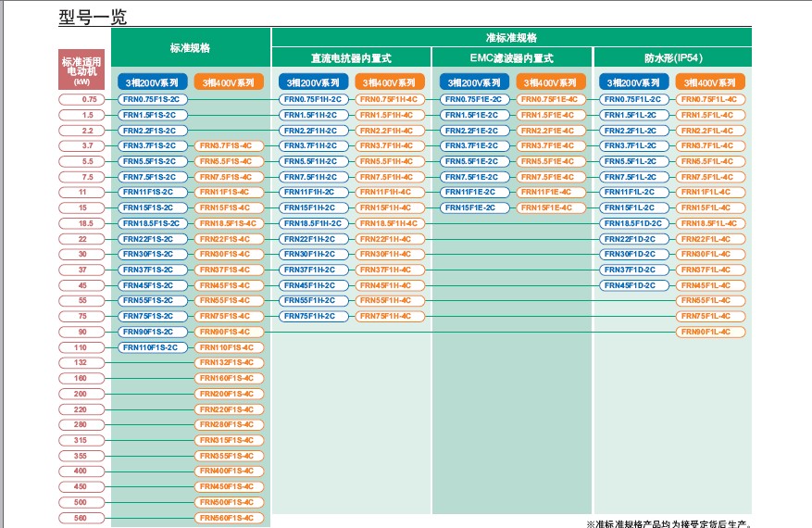Viewport: 812px width, 528px height.
Task: Select model FRN90F1S-4C
Action: pos(229,332)
